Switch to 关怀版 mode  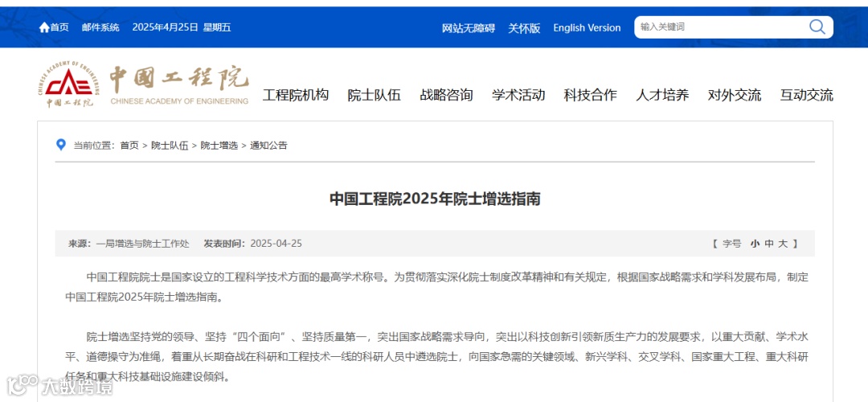(524, 28)
